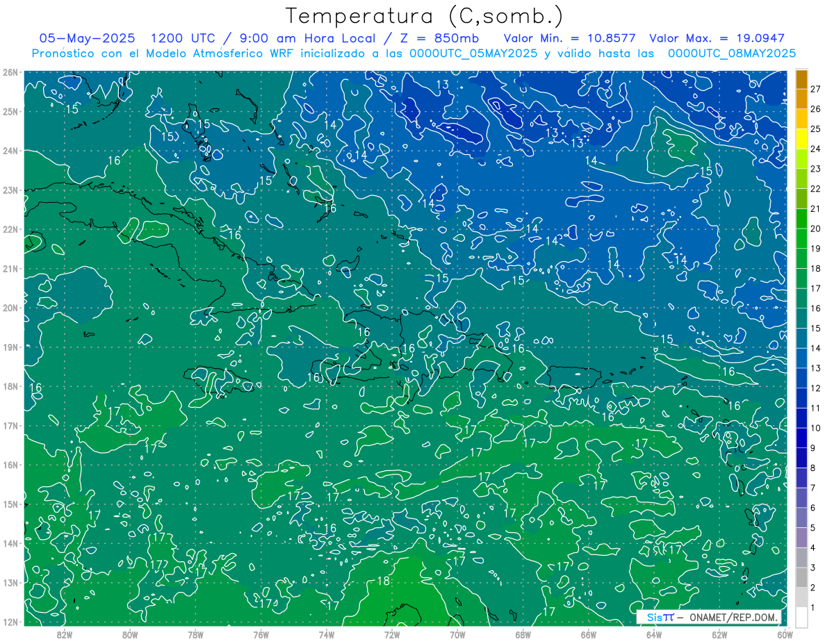Viewport: 834px width, 644px height.
Task: Click legend value 15 on the color scale
Action: click(815, 328)
